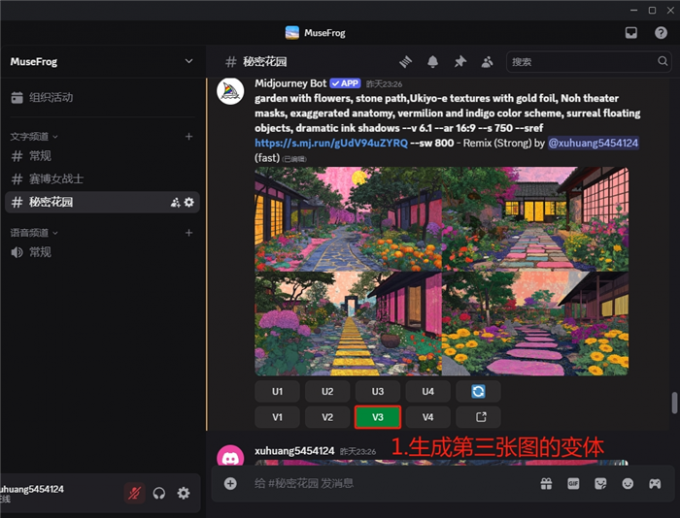Click the 搜索 search field
The width and height of the screenshot is (680, 518).
580,62
